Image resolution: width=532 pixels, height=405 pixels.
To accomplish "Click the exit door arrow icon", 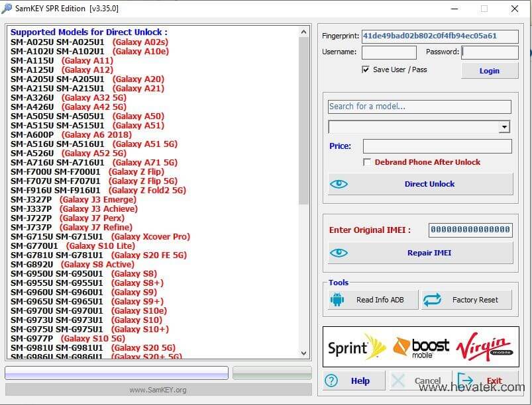I will 465,381.
